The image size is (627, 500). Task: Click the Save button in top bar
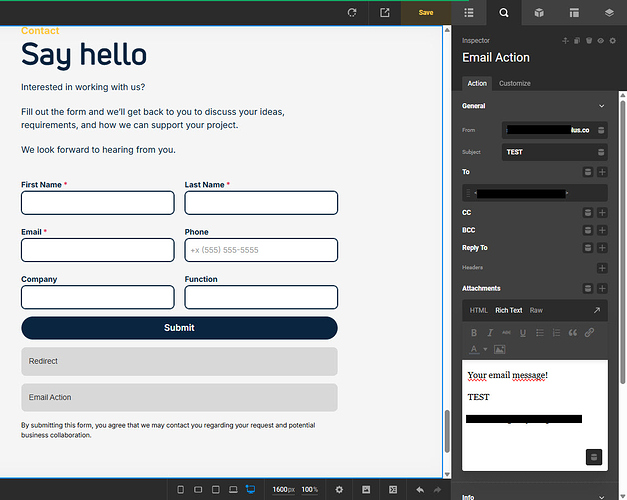426,13
